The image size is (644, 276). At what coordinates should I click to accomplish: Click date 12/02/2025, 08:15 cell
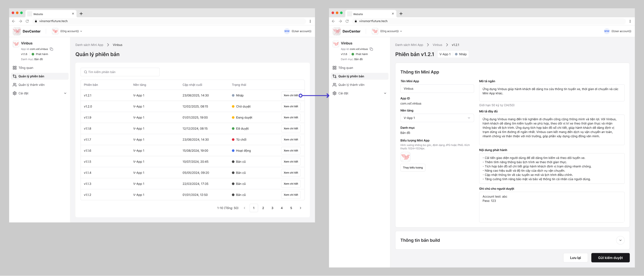click(x=195, y=107)
